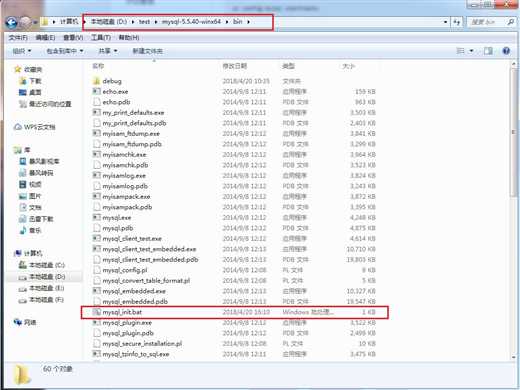This screenshot has width=520, height=390.
Task: Open the 查看(V) menu
Action: [73, 38]
